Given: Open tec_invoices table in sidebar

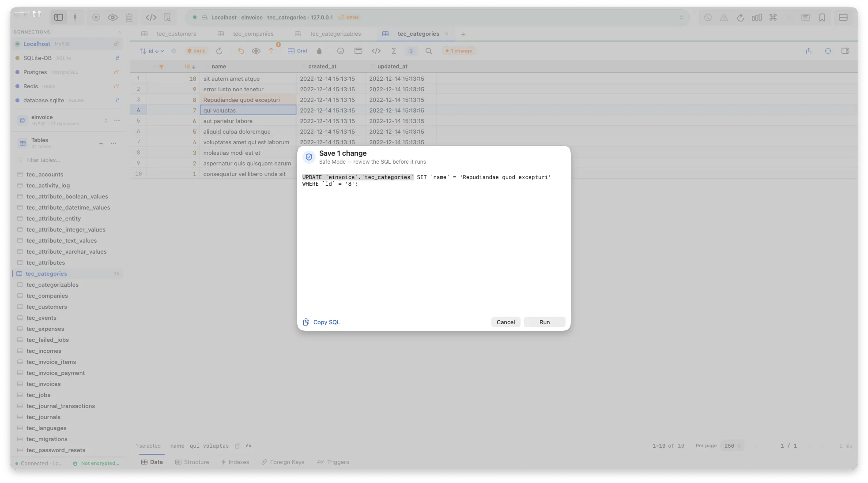Looking at the screenshot, I should pos(43,384).
